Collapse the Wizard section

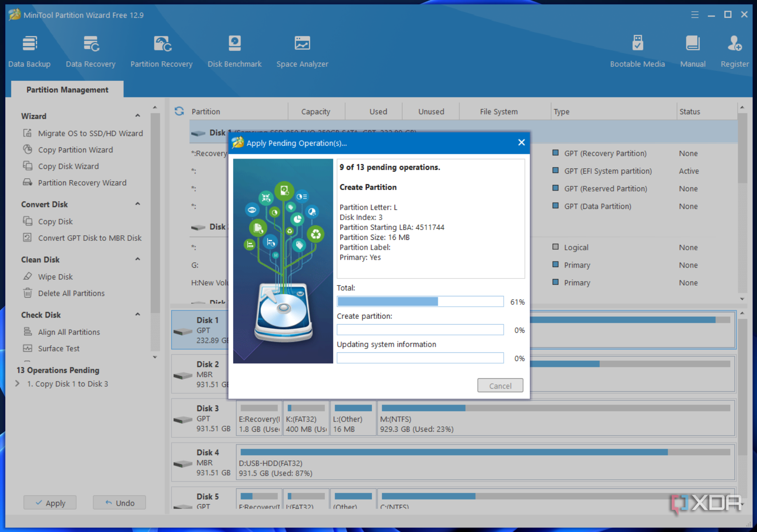tap(137, 116)
